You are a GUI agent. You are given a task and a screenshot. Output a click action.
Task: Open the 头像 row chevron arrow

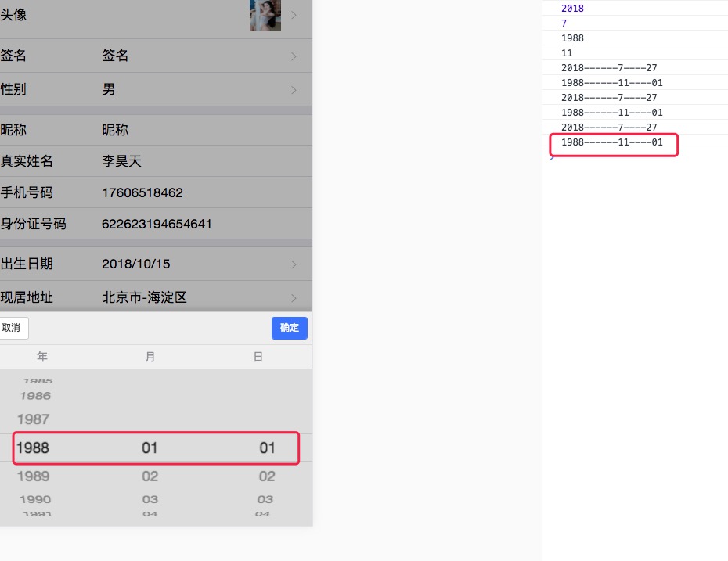[x=294, y=15]
